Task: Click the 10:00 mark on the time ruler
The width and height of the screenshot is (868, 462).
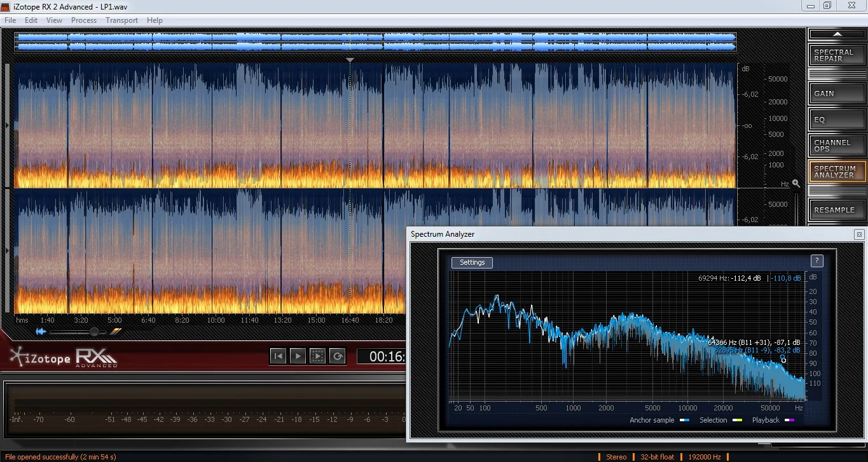Action: click(x=216, y=320)
